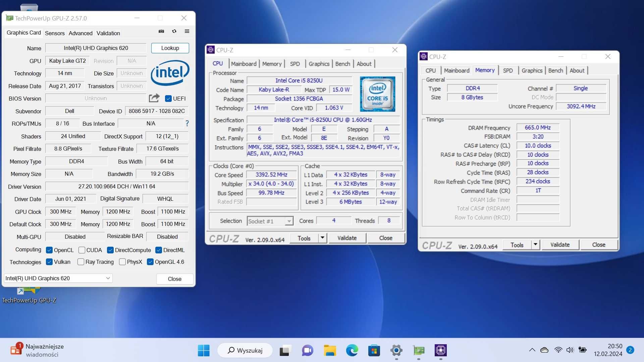Toggle the Vulkan checkbox
This screenshot has height=362, width=644.
click(x=49, y=262)
